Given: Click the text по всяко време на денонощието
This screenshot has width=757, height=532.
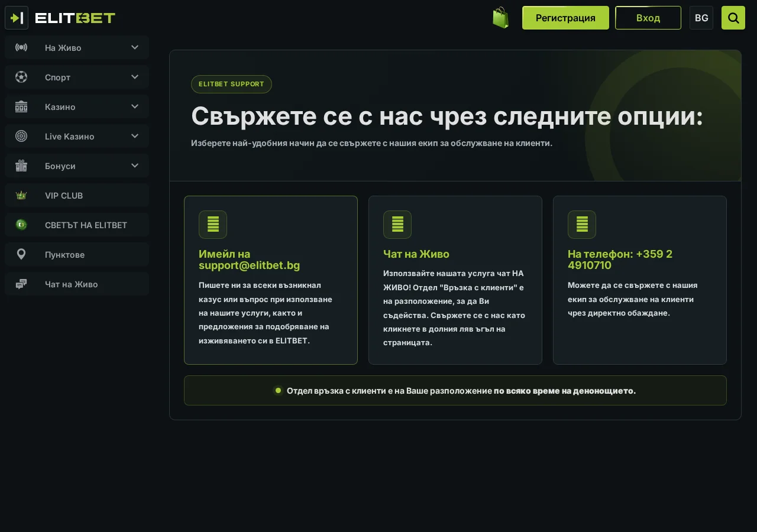Looking at the screenshot, I should 565,391.
